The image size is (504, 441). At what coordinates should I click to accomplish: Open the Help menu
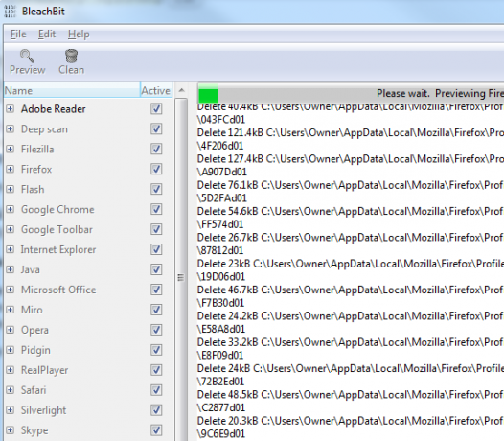pyautogui.click(x=79, y=34)
